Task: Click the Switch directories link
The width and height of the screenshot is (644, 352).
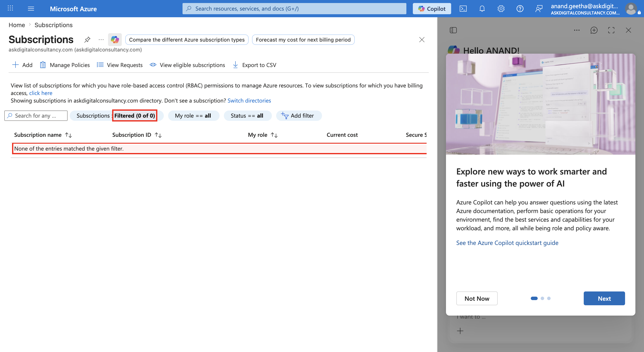Action: [x=249, y=101]
